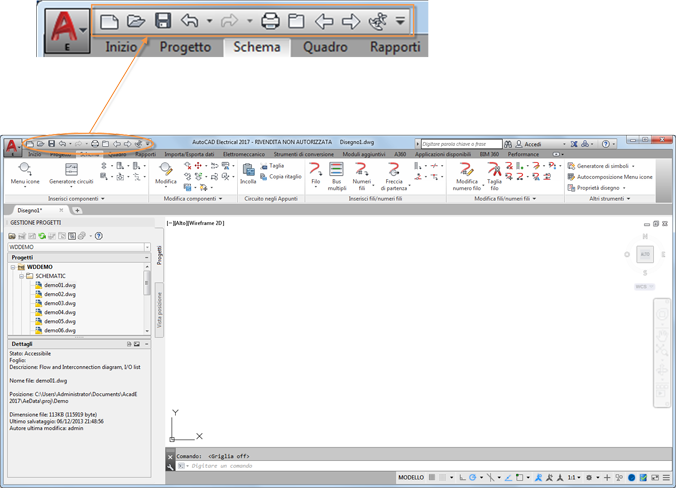This screenshot has width=676, height=488.
Task: Toggle the grid display in status bar
Action: pos(432,477)
